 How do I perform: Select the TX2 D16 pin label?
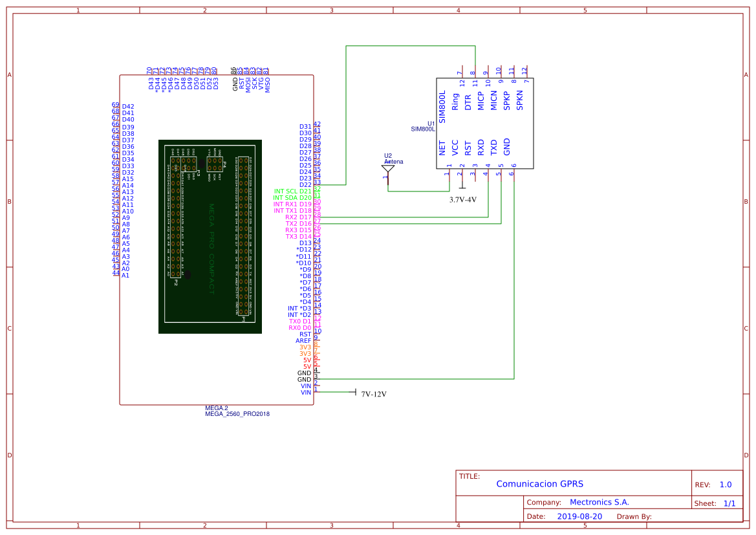[x=298, y=224]
